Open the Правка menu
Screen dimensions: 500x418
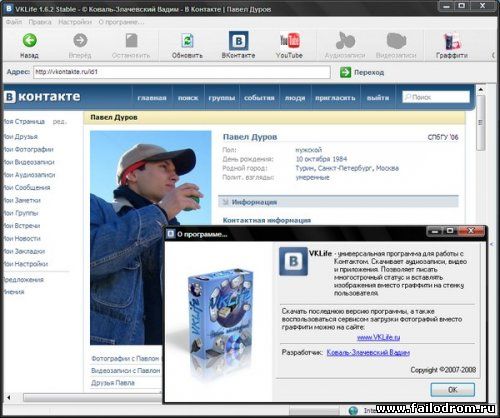point(40,22)
